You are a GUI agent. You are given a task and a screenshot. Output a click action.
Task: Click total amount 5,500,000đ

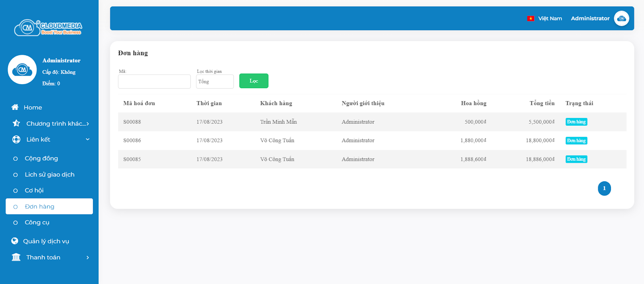[542, 122]
